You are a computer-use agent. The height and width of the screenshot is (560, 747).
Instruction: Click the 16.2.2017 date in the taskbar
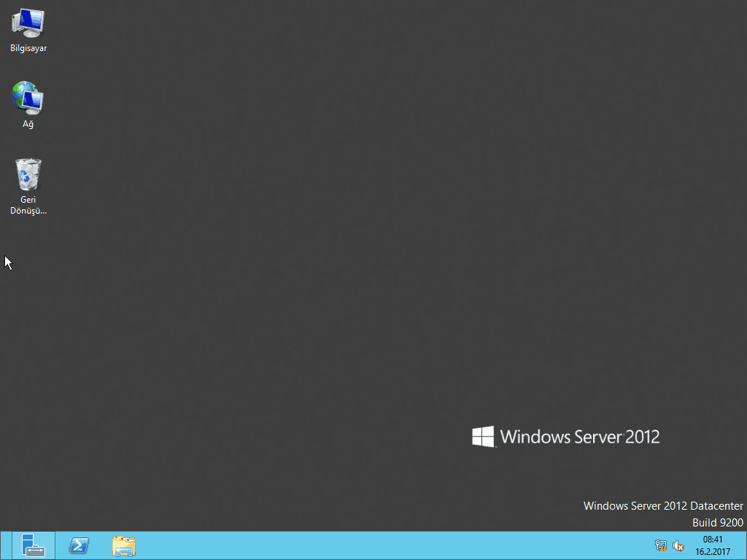(712, 552)
